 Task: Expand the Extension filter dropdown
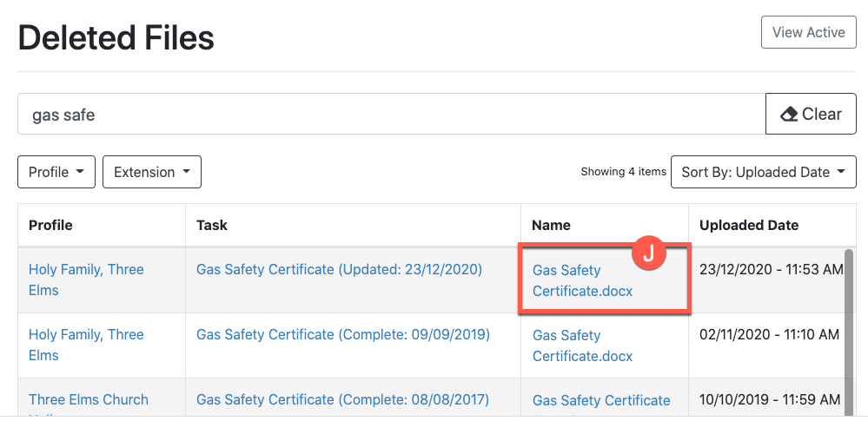pos(151,172)
